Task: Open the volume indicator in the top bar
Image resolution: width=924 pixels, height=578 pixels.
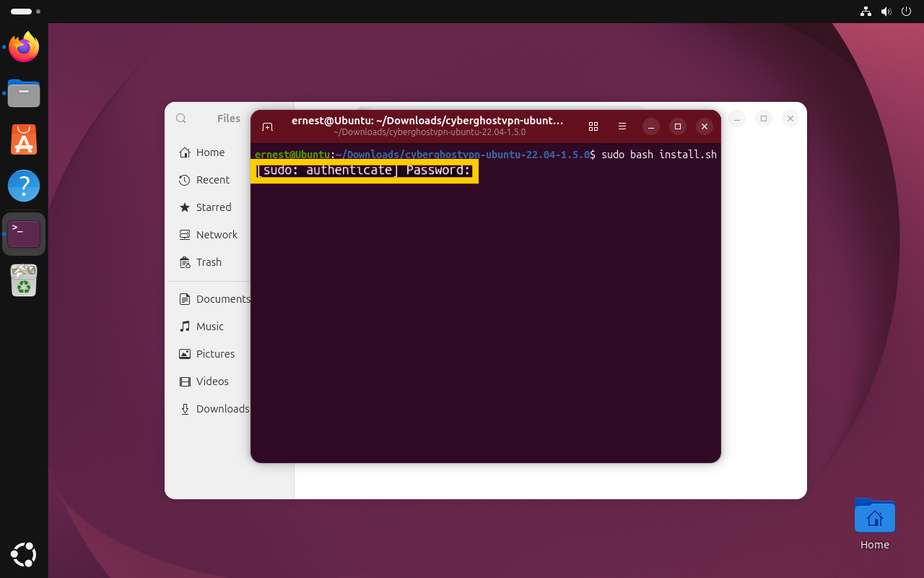Action: (886, 12)
